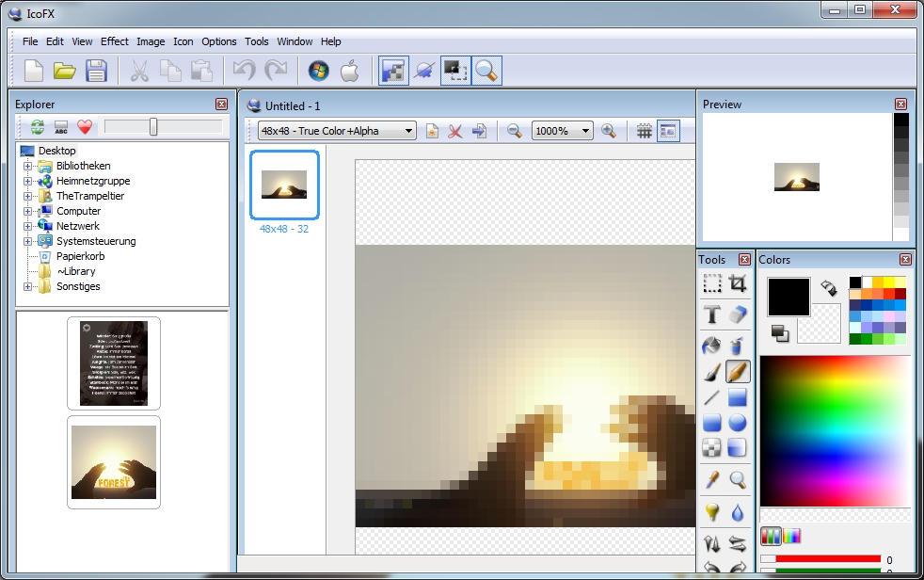Pick the Eraser tool
This screenshot has width=924, height=580.
(x=738, y=314)
